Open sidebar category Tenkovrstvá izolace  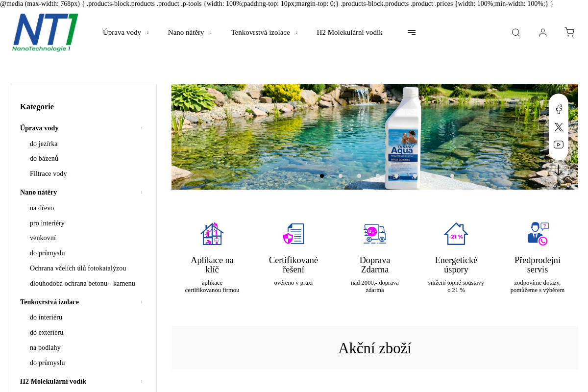tap(49, 302)
